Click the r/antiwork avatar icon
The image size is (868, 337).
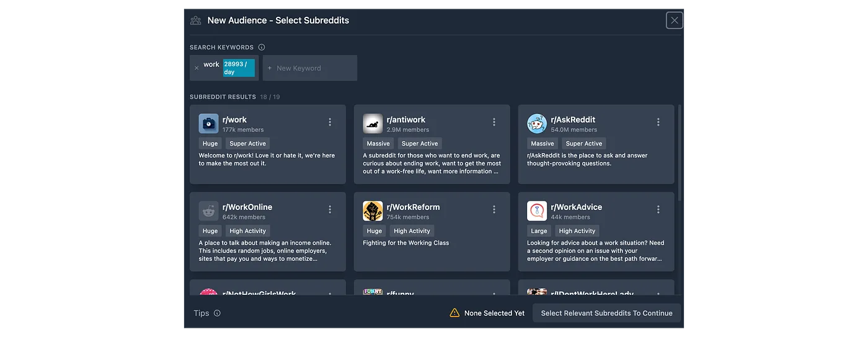pos(373,123)
